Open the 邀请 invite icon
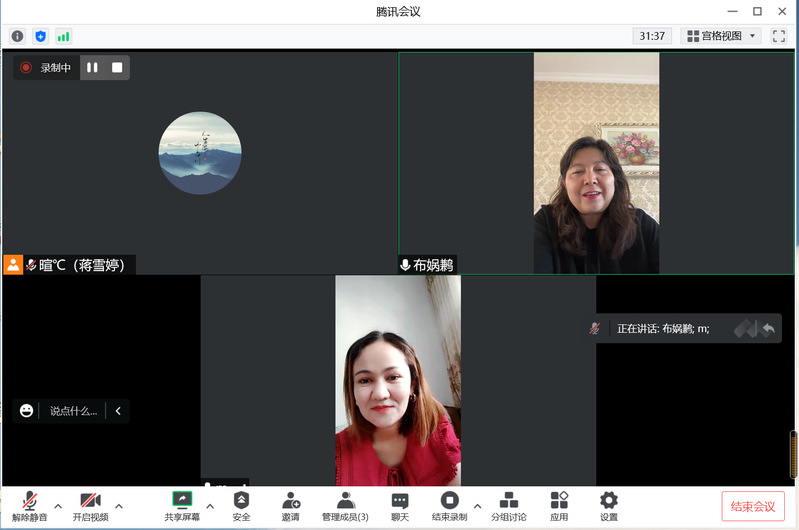The width and height of the screenshot is (799, 530). point(290,506)
